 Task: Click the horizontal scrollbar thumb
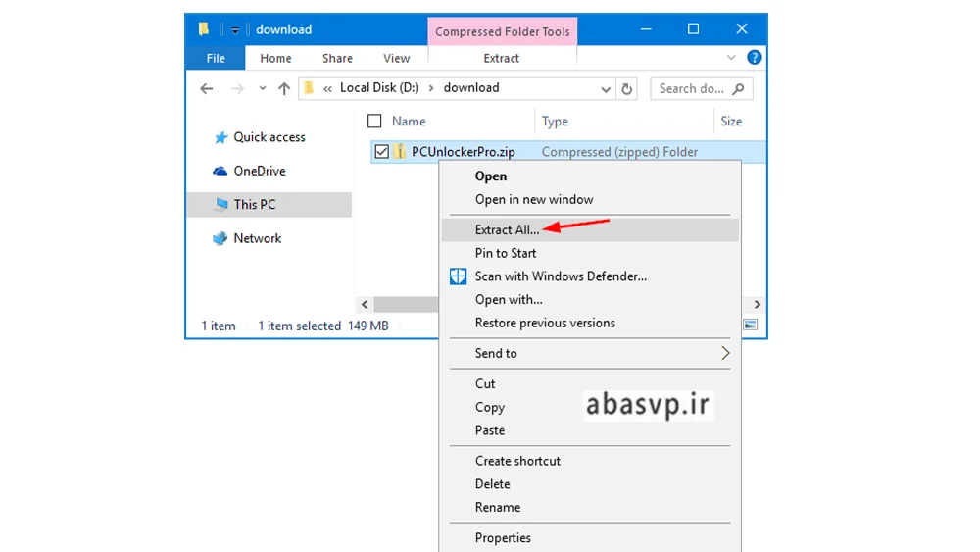(407, 305)
